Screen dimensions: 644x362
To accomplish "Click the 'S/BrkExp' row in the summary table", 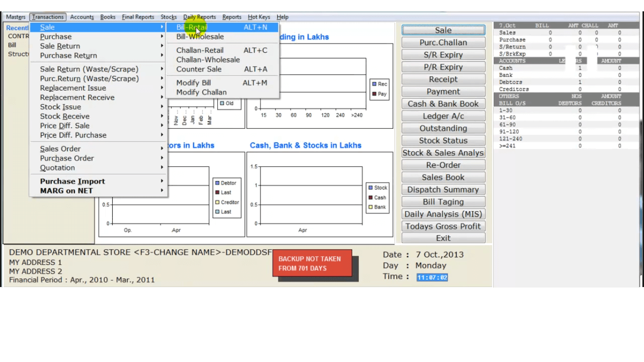I will coord(566,54).
